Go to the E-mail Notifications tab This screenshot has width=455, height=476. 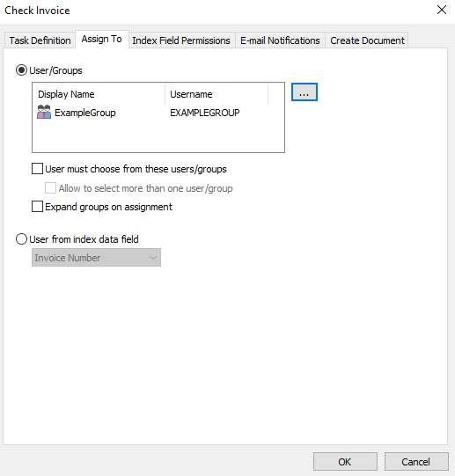[280, 40]
